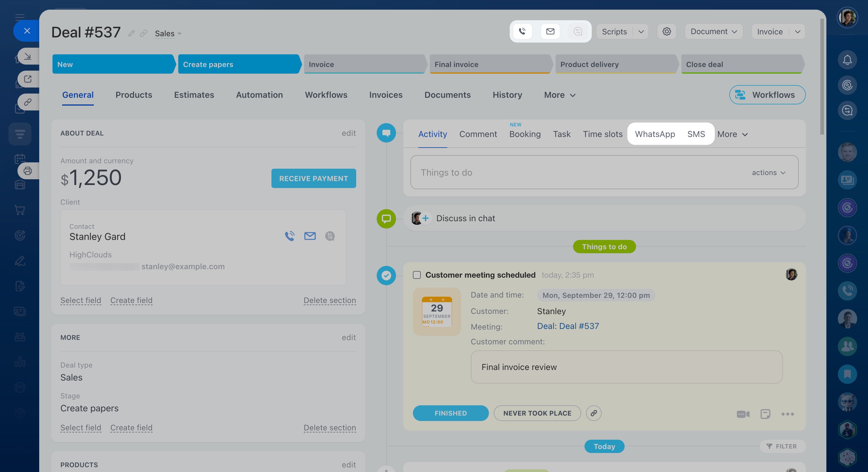
Task: Expand the actions dropdown in Things to do
Action: tap(768, 173)
